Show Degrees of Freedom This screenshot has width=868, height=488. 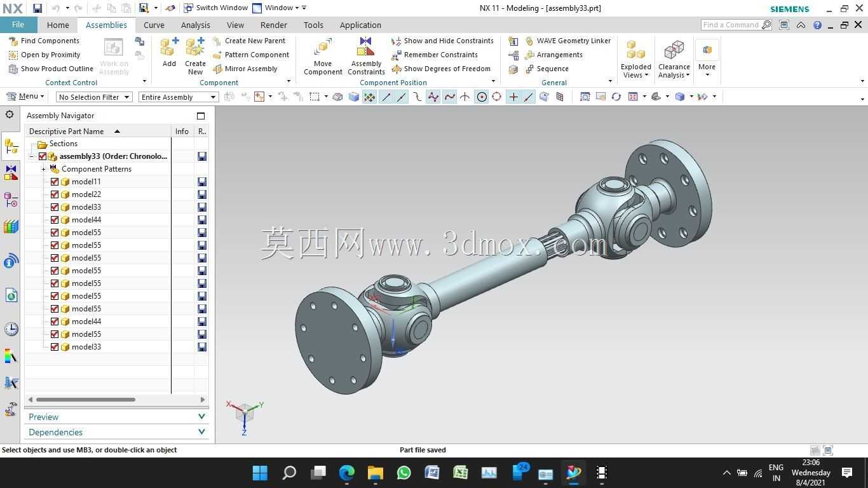click(441, 69)
